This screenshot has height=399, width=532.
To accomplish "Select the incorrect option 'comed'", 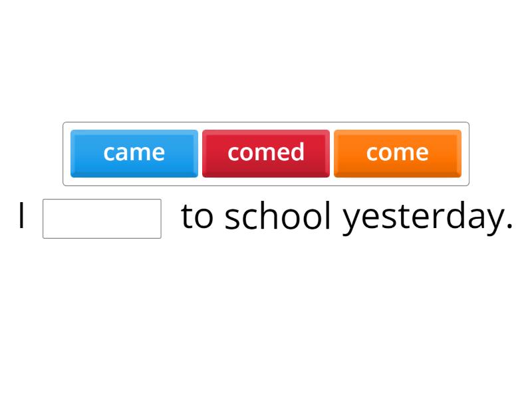I will coord(266,153).
